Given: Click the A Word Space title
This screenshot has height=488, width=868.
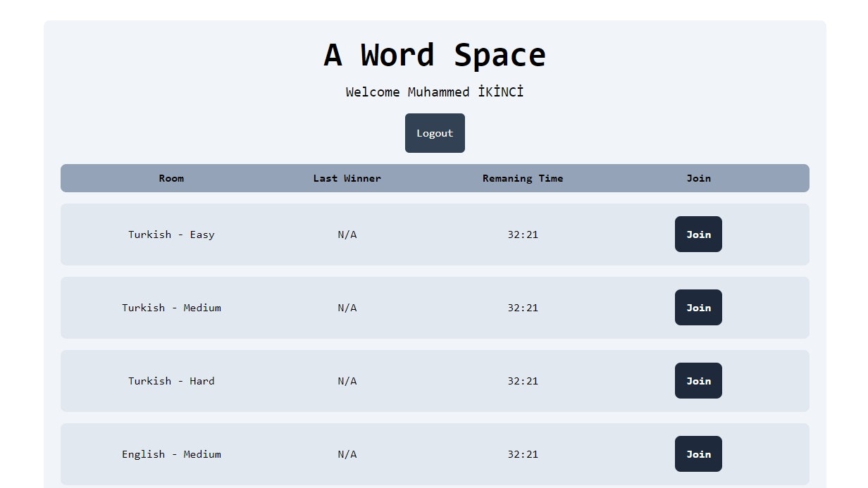Looking at the screenshot, I should coord(434,54).
